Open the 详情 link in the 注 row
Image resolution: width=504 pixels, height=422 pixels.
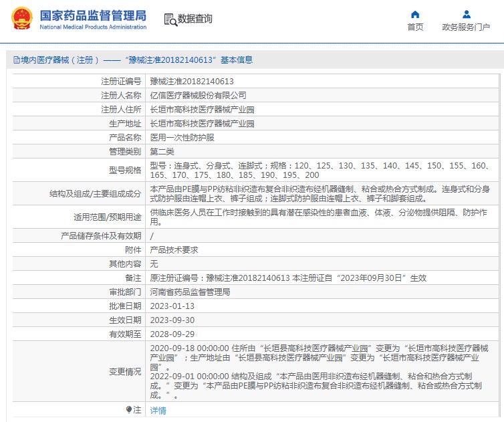(x=158, y=410)
